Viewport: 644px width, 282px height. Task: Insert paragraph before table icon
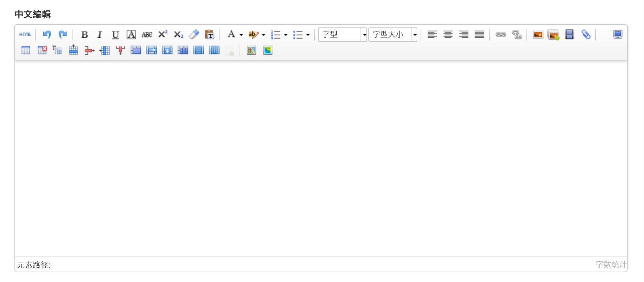(57, 50)
